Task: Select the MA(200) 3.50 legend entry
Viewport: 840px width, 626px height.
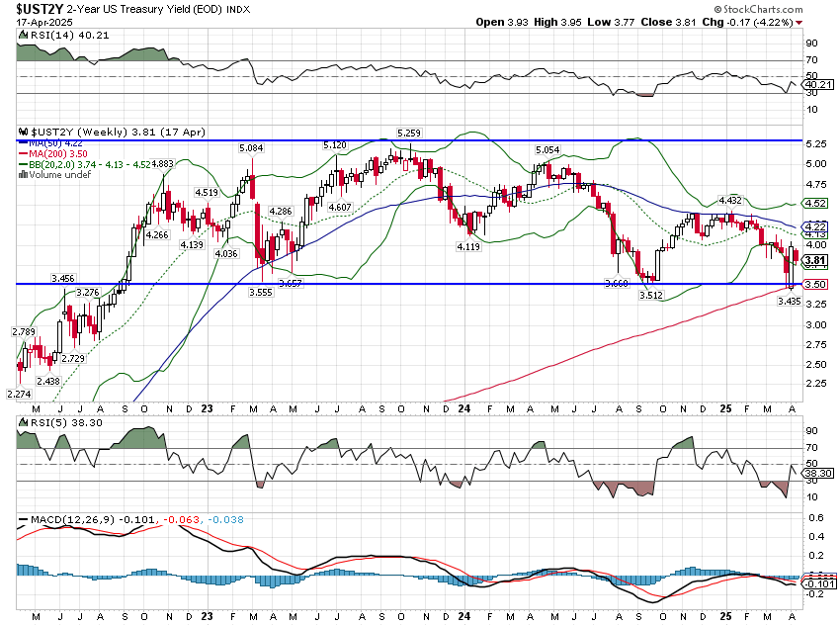Action: (61, 155)
